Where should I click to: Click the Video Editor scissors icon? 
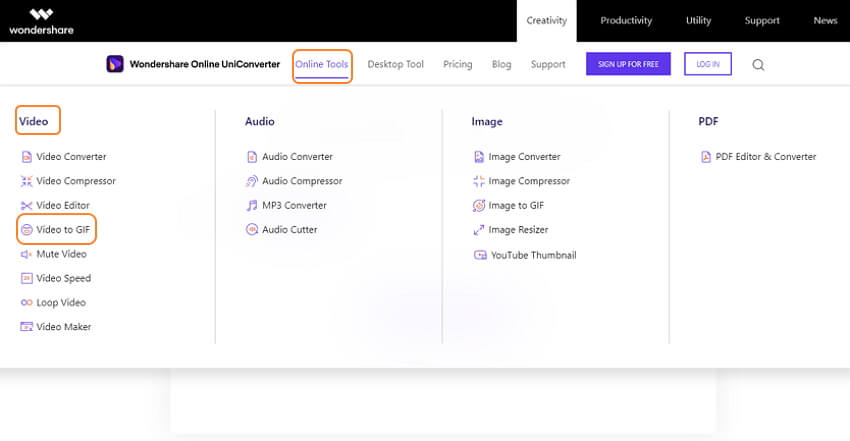tap(26, 205)
